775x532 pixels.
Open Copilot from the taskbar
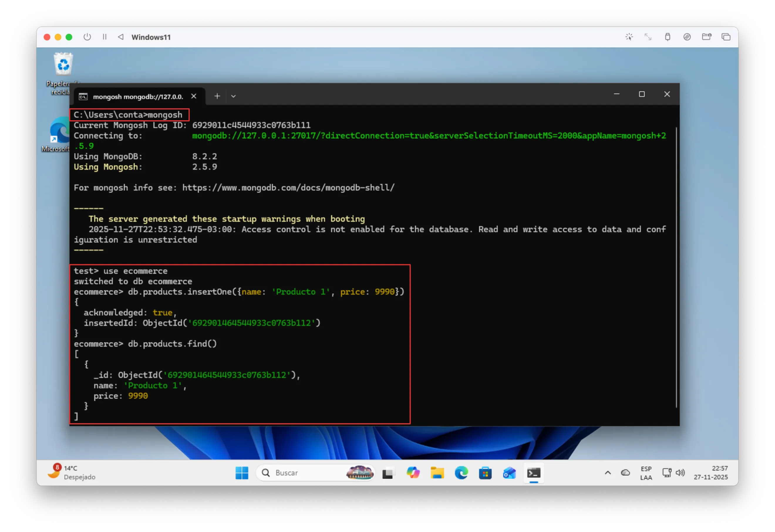click(413, 473)
